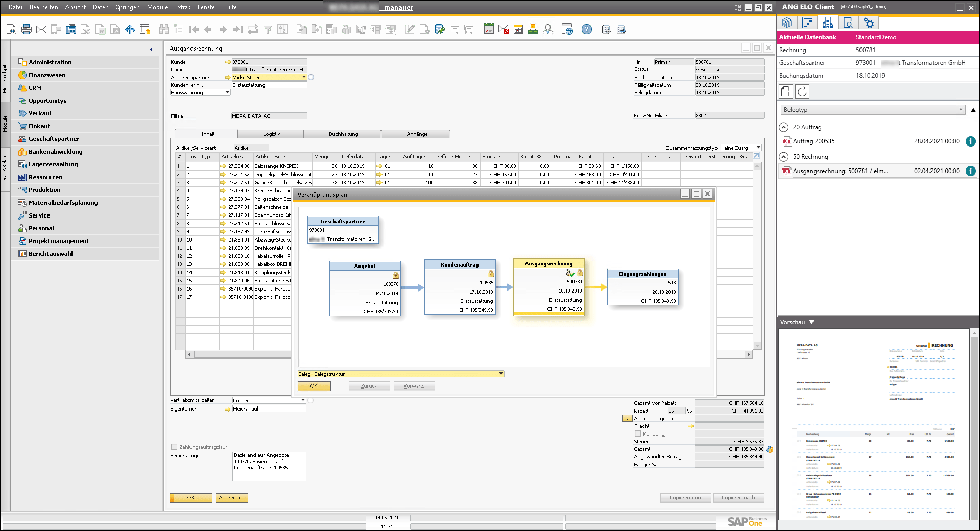Click the refresh icon in ELO panel

802,91
